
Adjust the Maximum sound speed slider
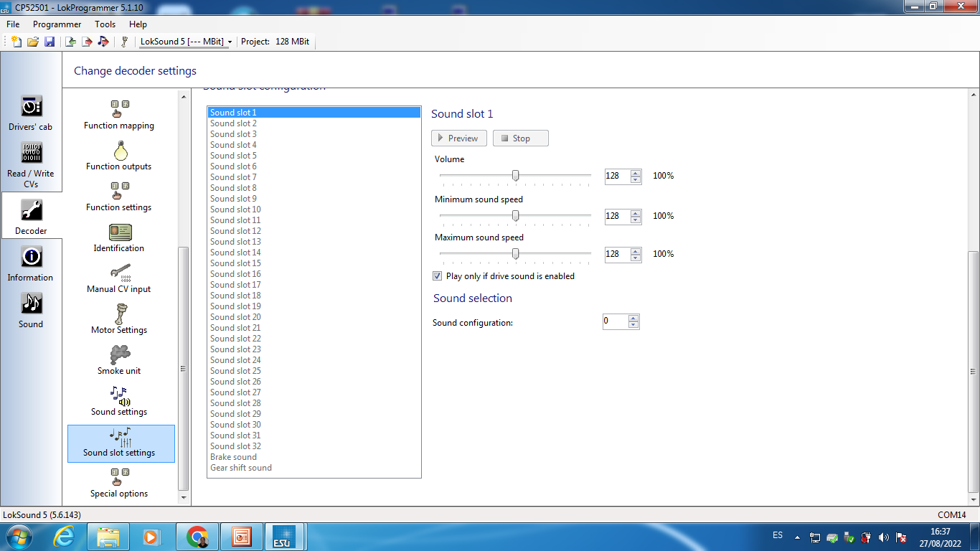515,254
